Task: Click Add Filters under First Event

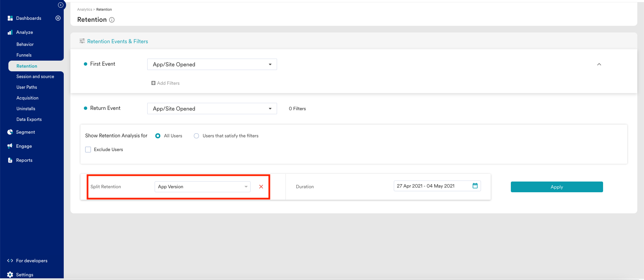Action: [x=166, y=83]
